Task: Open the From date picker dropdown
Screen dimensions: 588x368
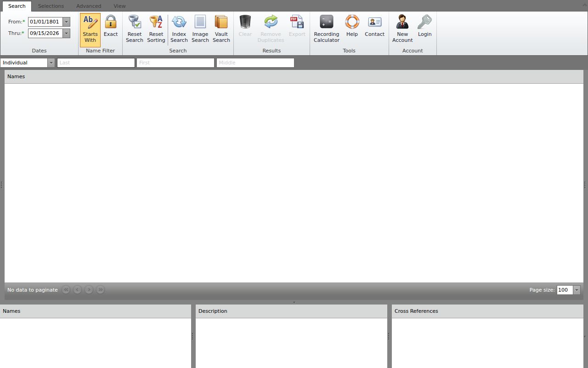Action: 67,22
